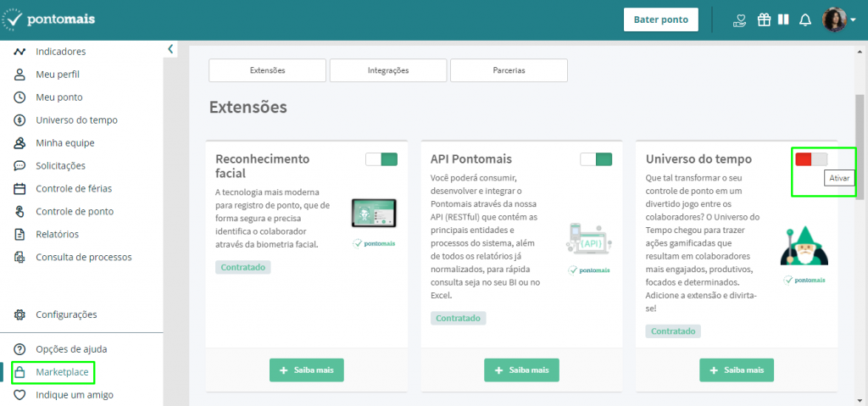Toggle the API Pontomais switch

596,159
